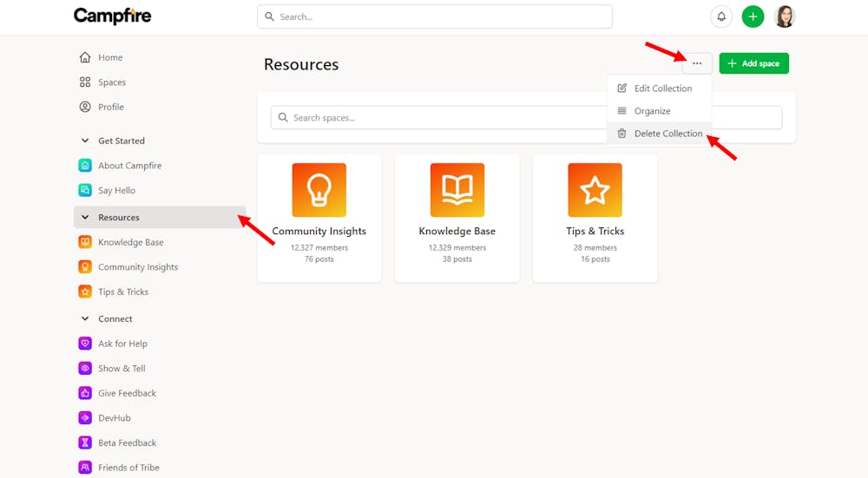Click the Connect section heading
The width and height of the screenshot is (868, 478).
[x=115, y=318]
